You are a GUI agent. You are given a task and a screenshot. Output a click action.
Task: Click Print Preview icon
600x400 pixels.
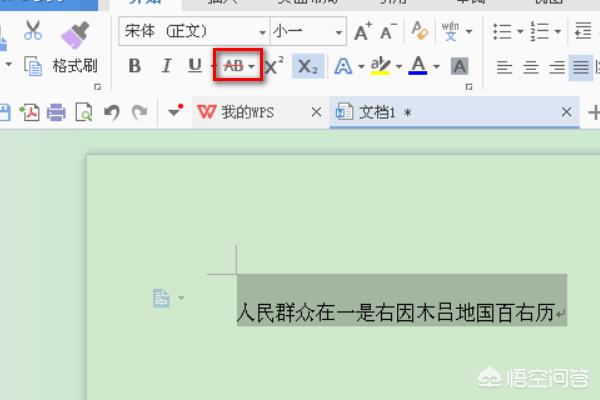coord(84,113)
